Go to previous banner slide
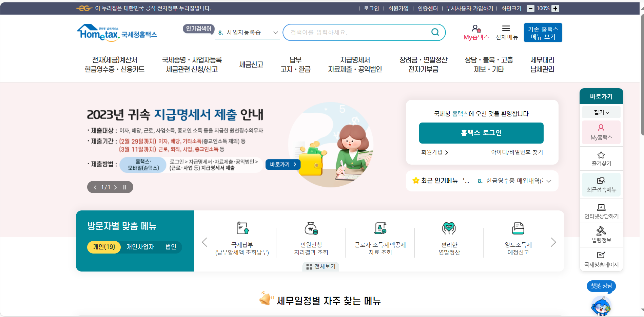This screenshot has height=317, width=644. tap(95, 187)
